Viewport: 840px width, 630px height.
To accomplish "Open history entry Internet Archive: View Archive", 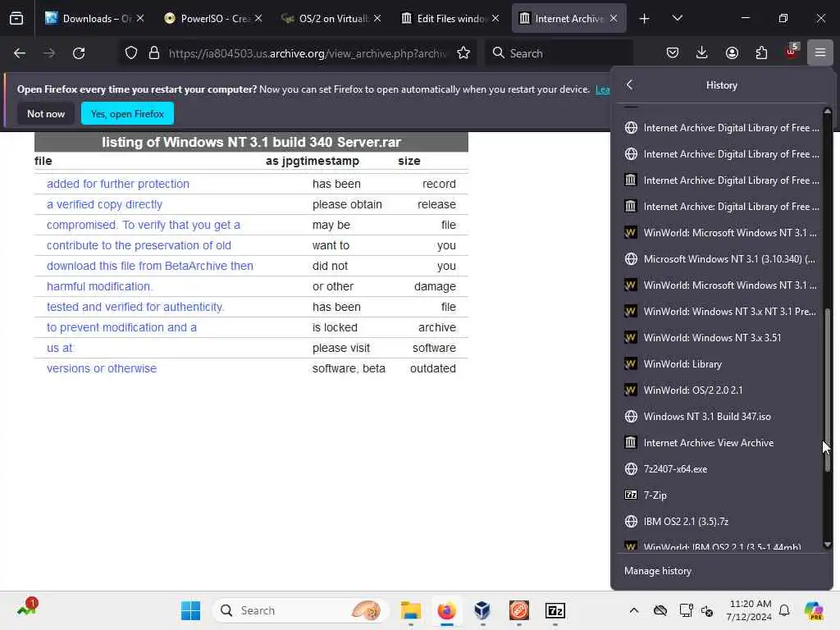I will 721,442.
